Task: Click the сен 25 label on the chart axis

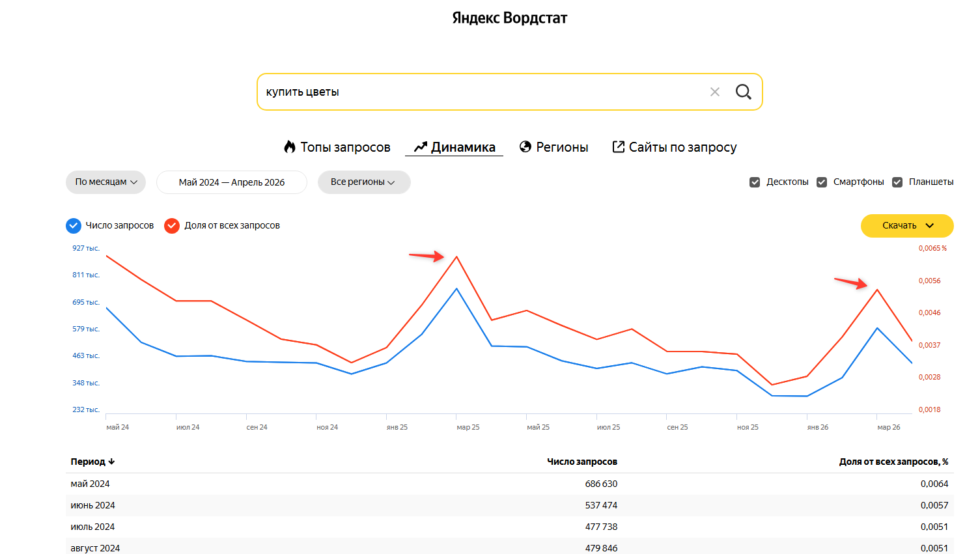Action: point(678,428)
